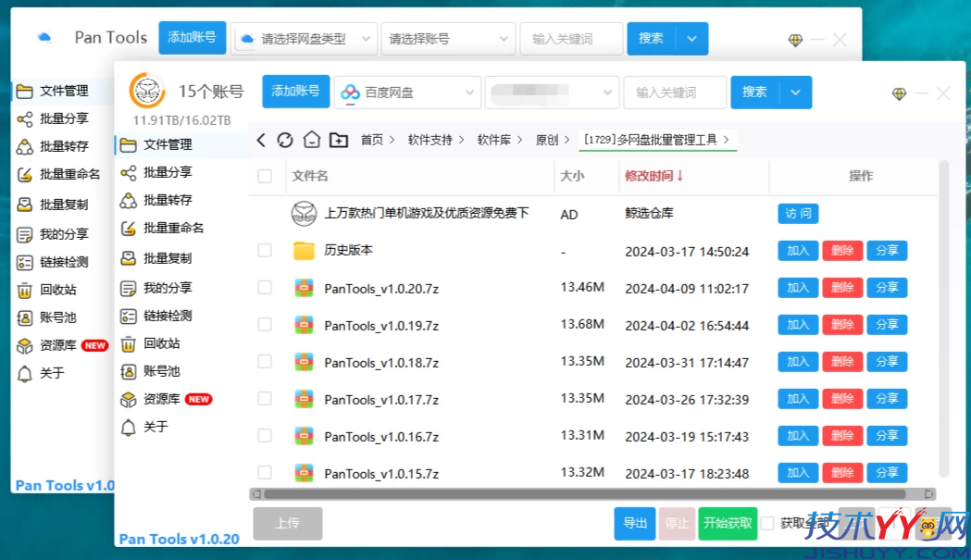The width and height of the screenshot is (971, 560).
Task: Refresh the current folder view
Action: 285,138
